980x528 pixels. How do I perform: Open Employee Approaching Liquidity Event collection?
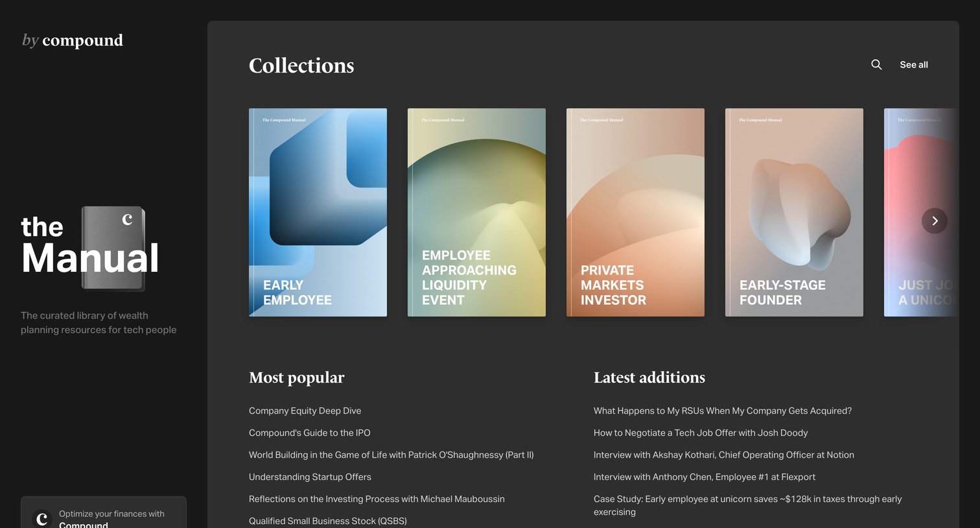click(476, 213)
